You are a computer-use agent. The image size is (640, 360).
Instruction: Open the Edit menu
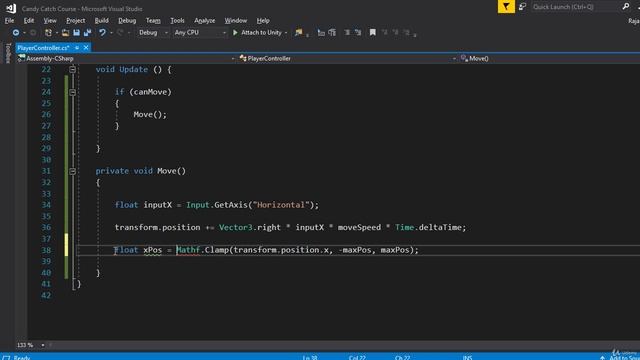tap(29, 20)
